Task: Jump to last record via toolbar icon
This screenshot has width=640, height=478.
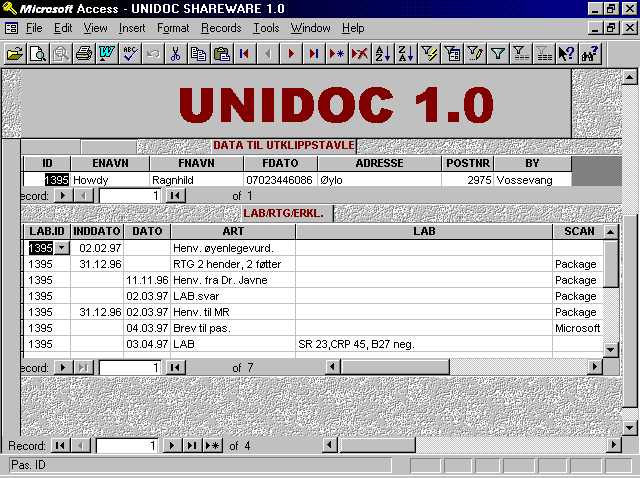Action: click(313, 54)
